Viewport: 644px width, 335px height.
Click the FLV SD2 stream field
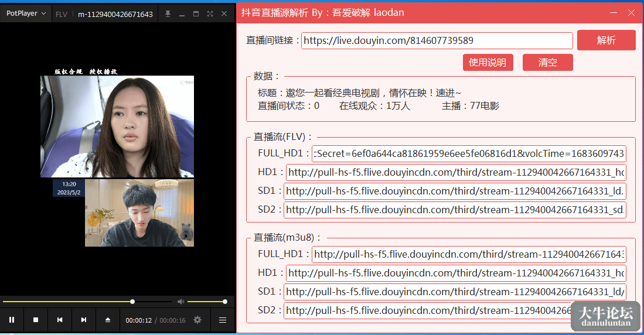455,210
